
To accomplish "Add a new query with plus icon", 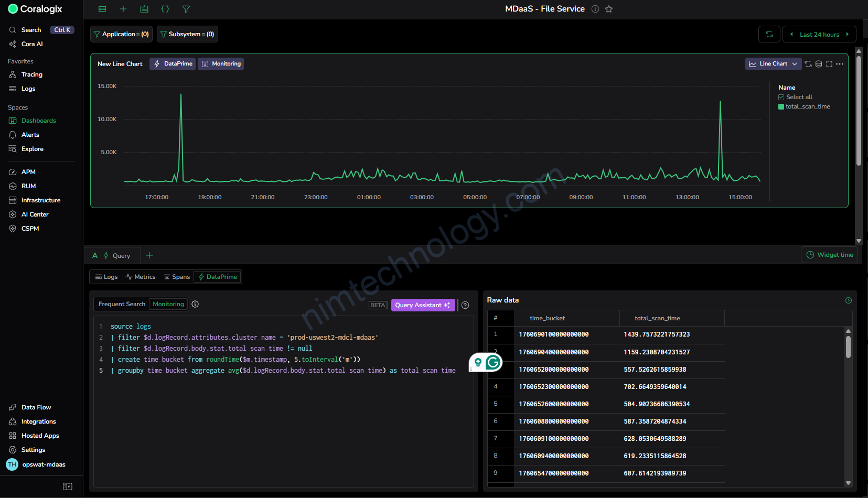I will pyautogui.click(x=149, y=255).
